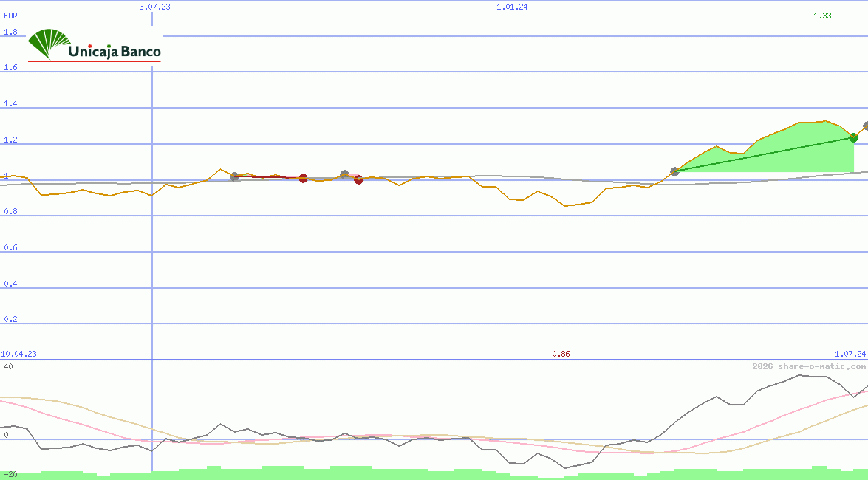Image resolution: width=868 pixels, height=480 pixels.
Task: Click the 1.8 price axis label
Action: click(10, 32)
